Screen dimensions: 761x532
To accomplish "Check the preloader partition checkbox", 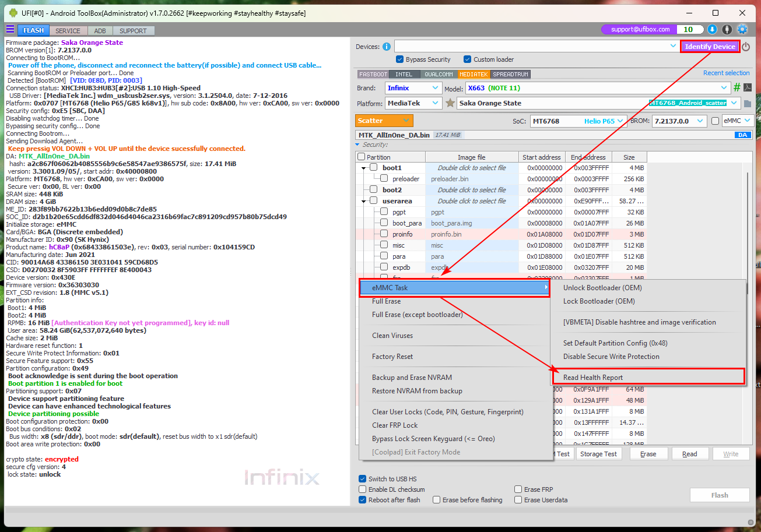I will 384,179.
